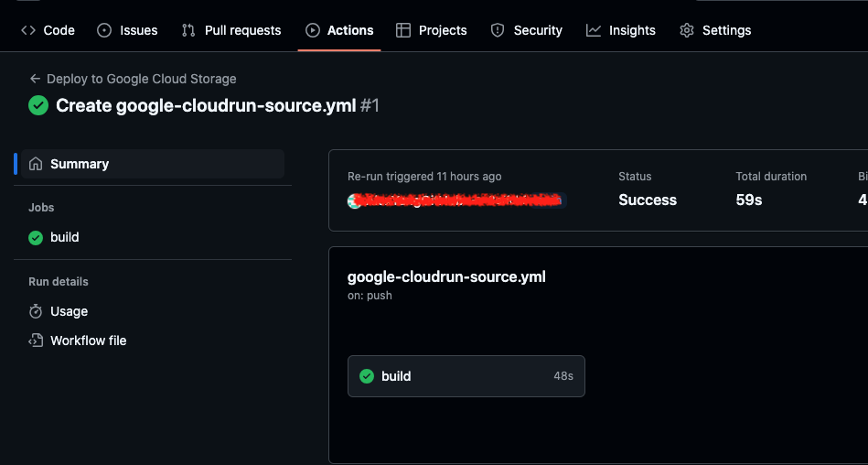
Task: Click the green success check beside run title
Action: click(38, 105)
